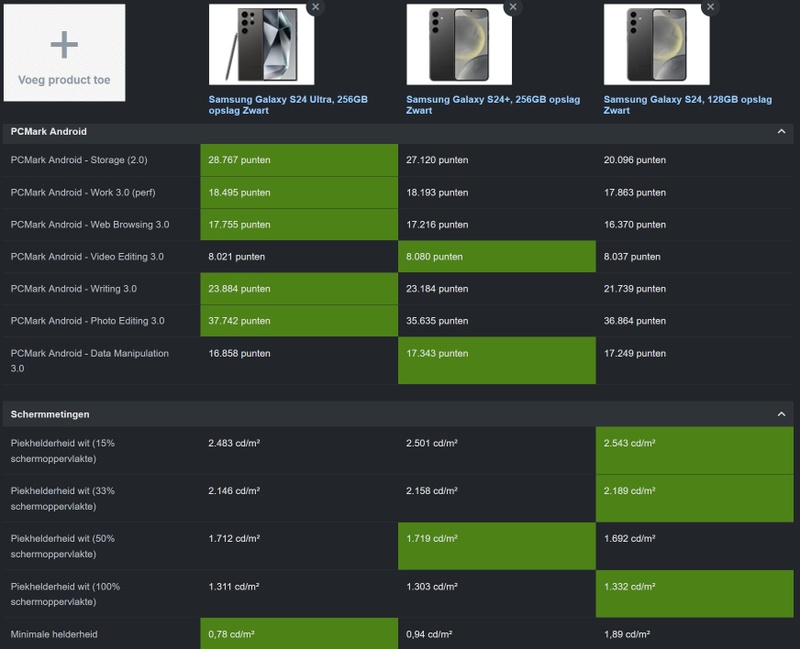This screenshot has height=649, width=800.
Task: Select 'PCMark Android - Video Editing 3.0' label
Action: pyautogui.click(x=87, y=257)
